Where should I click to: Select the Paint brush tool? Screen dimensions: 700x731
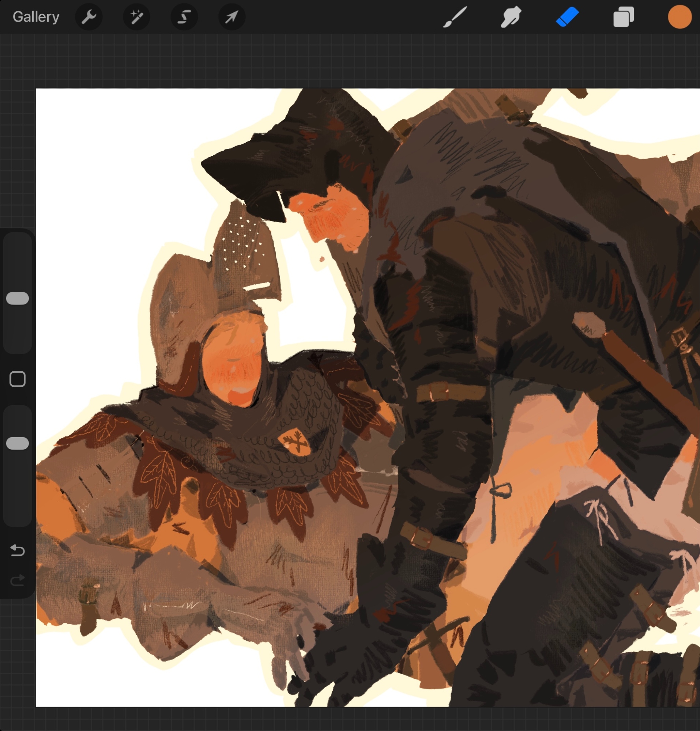[455, 17]
